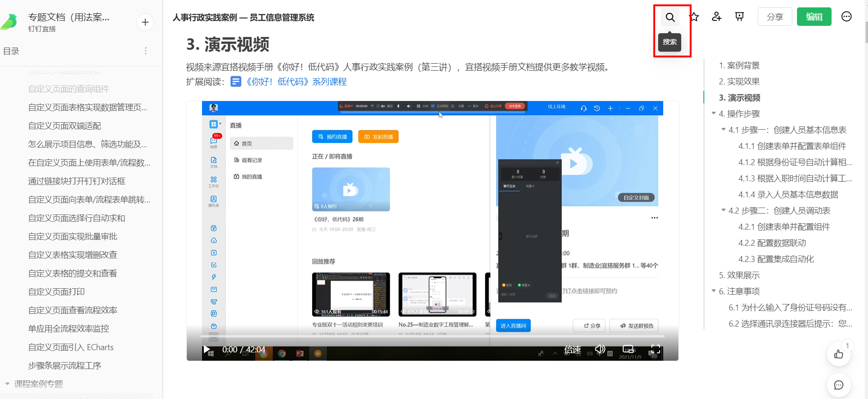
Task: Go to 6.2 选择通讯录连接器后提示 outline item
Action: pos(790,324)
